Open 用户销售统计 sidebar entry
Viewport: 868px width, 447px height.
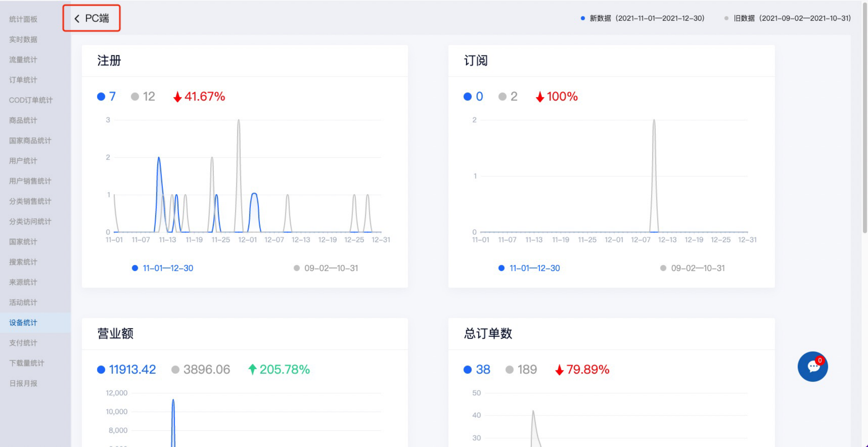[x=30, y=181]
